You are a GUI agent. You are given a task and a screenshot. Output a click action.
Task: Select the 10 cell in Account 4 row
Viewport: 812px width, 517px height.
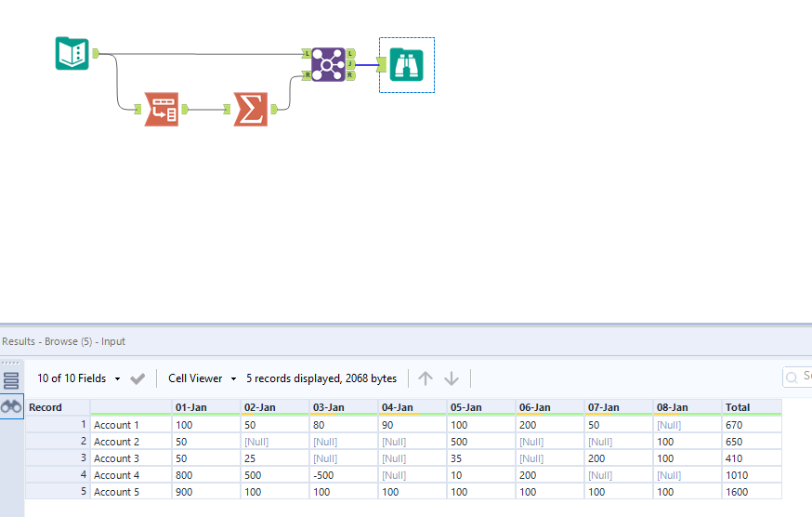481,474
